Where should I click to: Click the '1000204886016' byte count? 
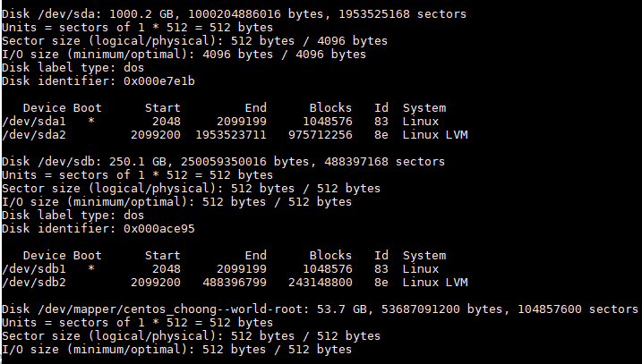[x=235, y=14]
